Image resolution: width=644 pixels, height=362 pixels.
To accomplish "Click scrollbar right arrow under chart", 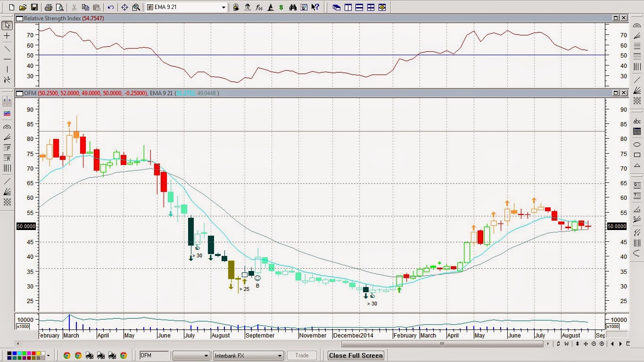I will 548,344.
